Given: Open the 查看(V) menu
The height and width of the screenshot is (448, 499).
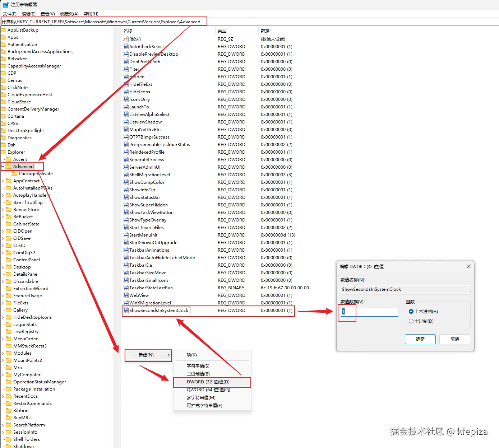Looking at the screenshot, I should [x=48, y=14].
